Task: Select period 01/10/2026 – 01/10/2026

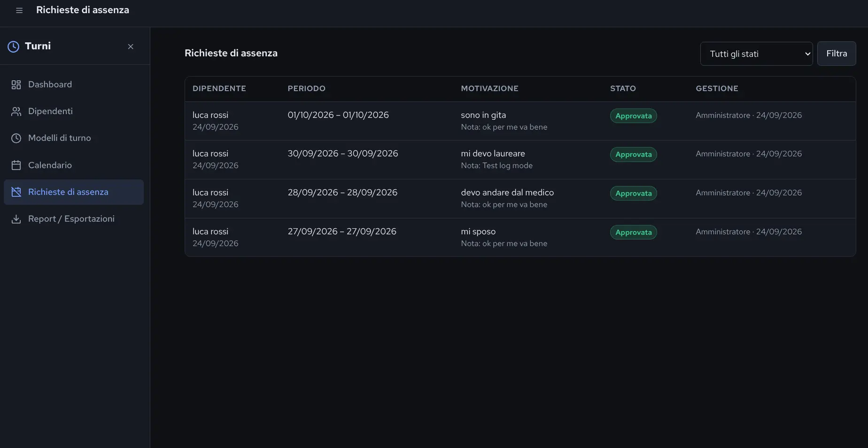Action: pyautogui.click(x=338, y=115)
